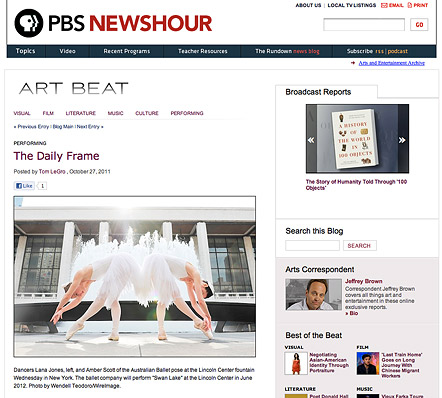Viewport: 442px width, 398px height.
Task: Click the ART BEAT blog title
Action: click(x=74, y=88)
